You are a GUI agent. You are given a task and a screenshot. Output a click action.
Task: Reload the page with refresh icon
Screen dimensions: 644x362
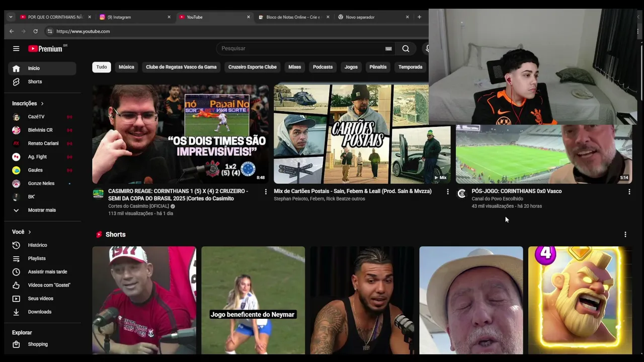click(x=35, y=31)
